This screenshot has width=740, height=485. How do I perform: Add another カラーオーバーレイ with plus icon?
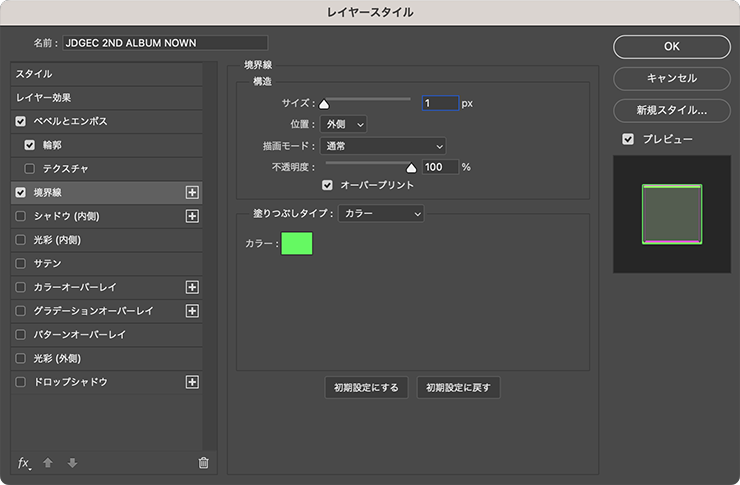coord(193,288)
